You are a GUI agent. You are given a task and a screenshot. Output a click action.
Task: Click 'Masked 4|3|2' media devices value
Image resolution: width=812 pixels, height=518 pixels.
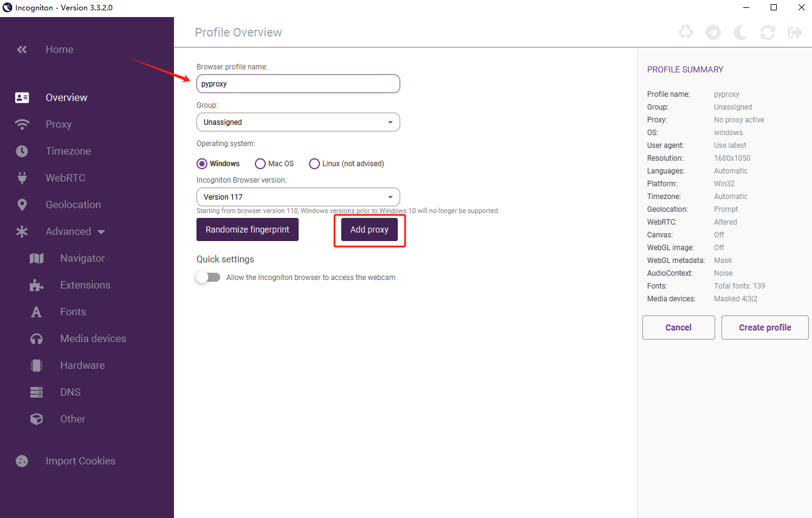[735, 299]
